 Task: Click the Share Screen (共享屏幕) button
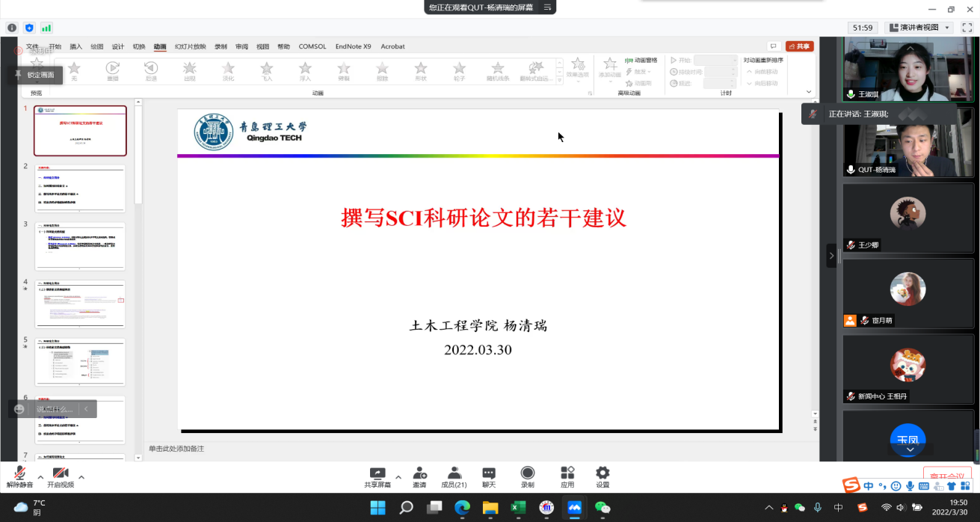click(x=377, y=477)
